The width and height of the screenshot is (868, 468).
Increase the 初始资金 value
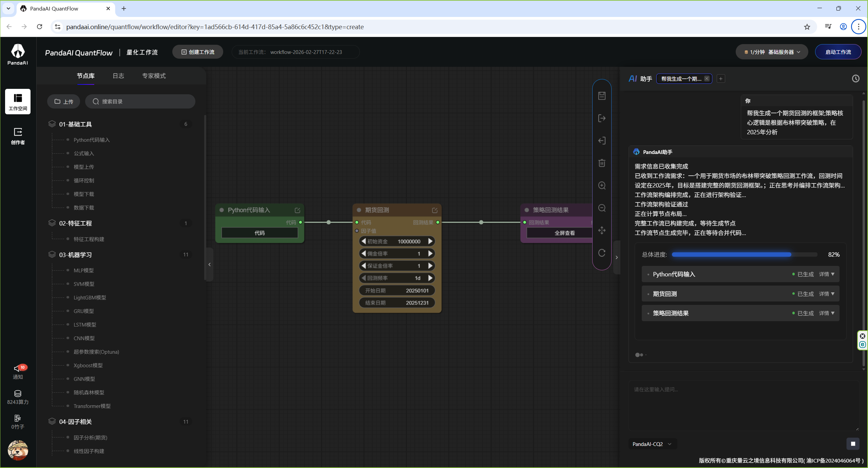tap(430, 241)
